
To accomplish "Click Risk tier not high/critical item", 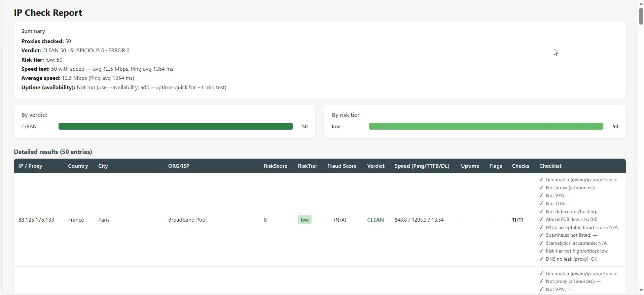I will 573,251.
